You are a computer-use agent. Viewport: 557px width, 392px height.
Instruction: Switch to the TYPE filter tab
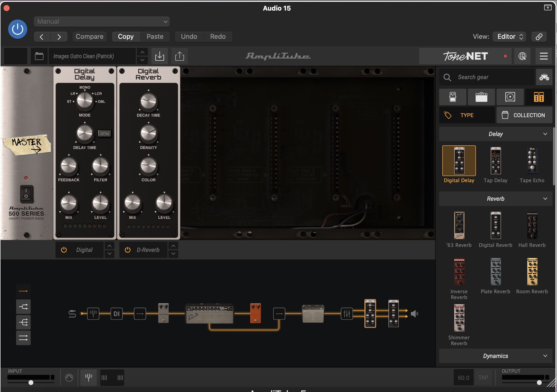[467, 115]
